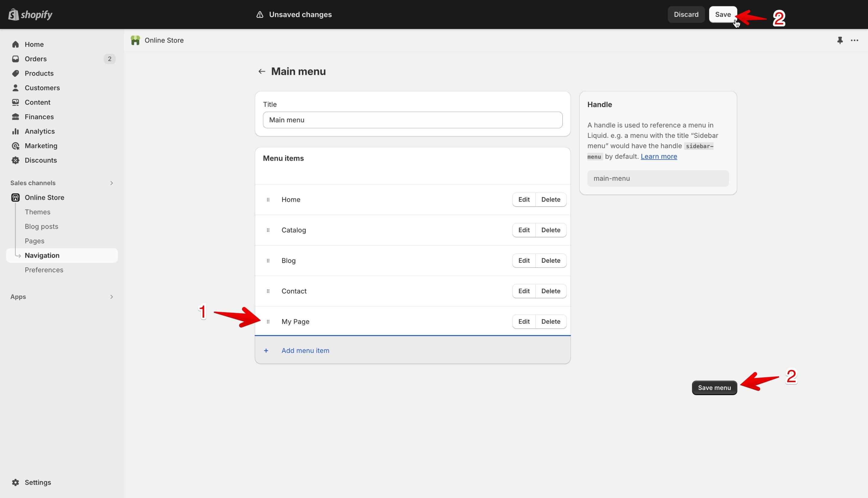Delete the Blog menu item
Viewport: 868px width, 498px height.
tap(551, 261)
